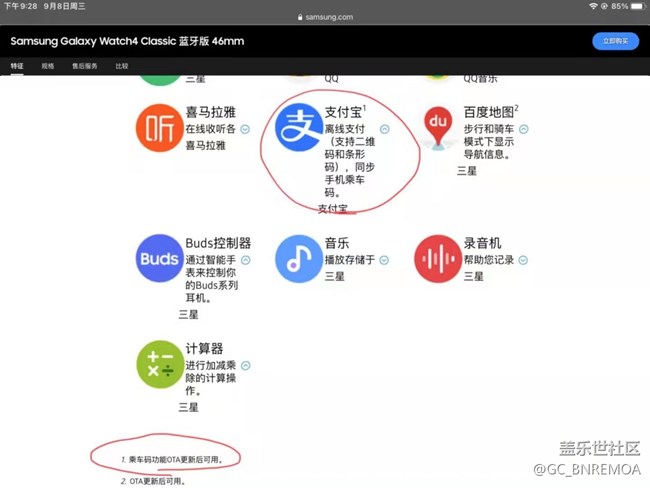Switch to the 规格 tab

click(x=47, y=66)
